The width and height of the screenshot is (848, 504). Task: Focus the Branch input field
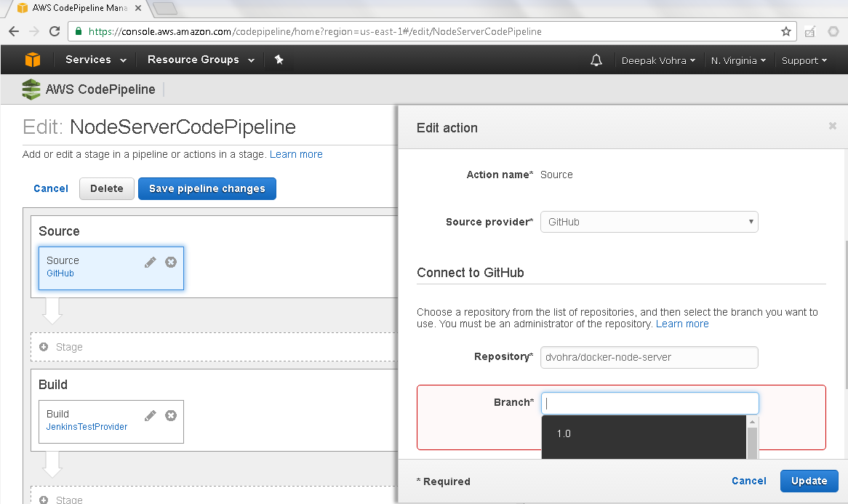(x=649, y=404)
